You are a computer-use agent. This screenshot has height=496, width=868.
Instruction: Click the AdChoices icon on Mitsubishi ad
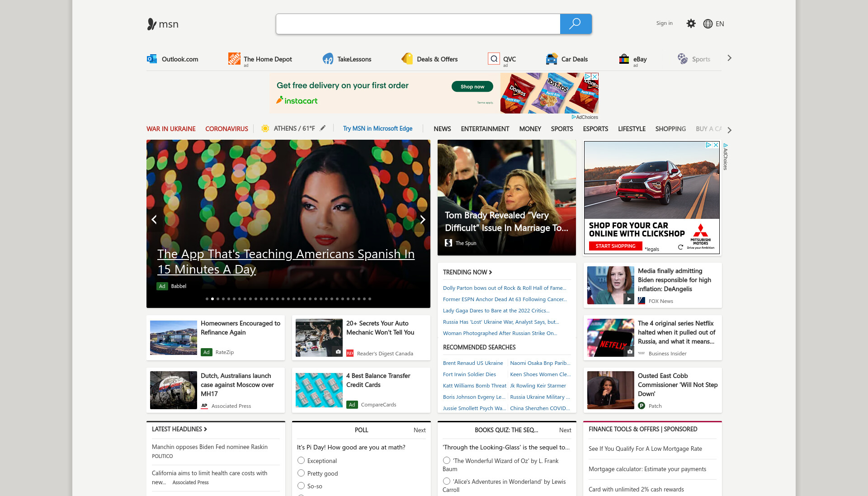[x=708, y=145]
